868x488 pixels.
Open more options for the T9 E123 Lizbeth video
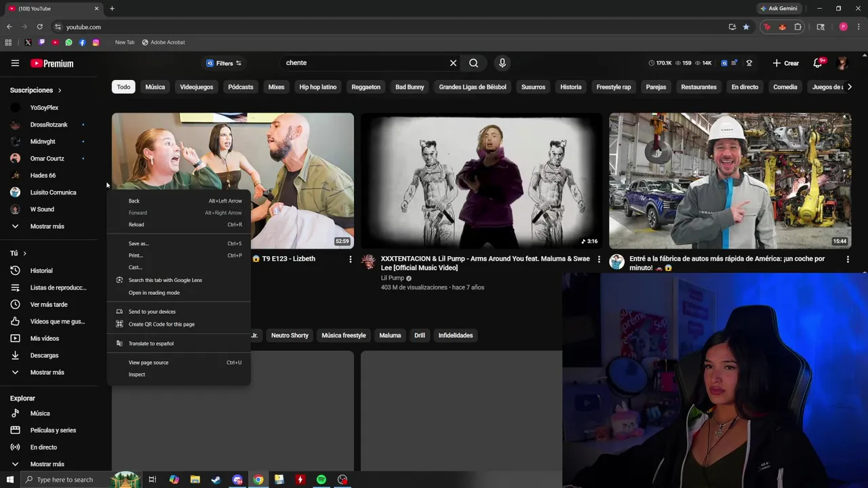pos(350,259)
